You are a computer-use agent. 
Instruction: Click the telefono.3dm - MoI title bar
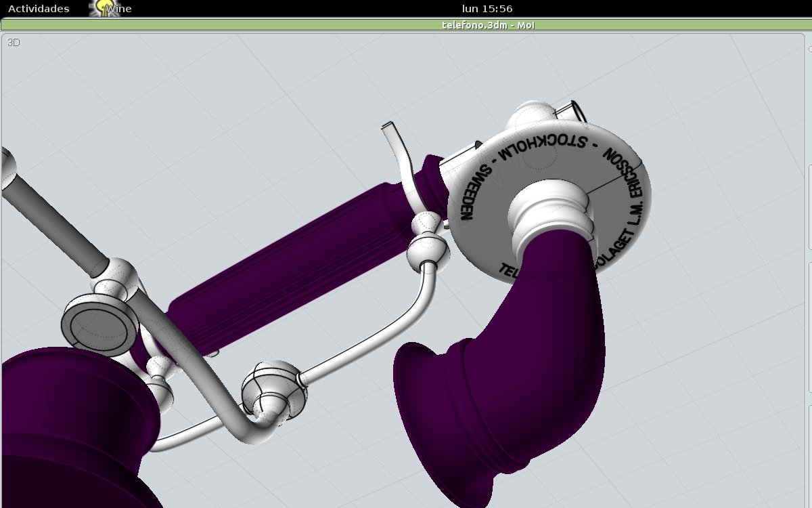click(x=406, y=25)
